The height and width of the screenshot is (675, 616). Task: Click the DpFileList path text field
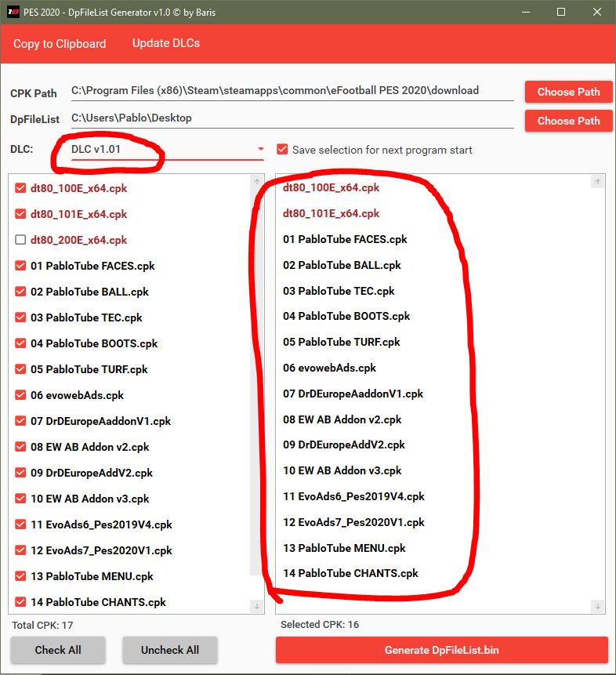coord(292,118)
